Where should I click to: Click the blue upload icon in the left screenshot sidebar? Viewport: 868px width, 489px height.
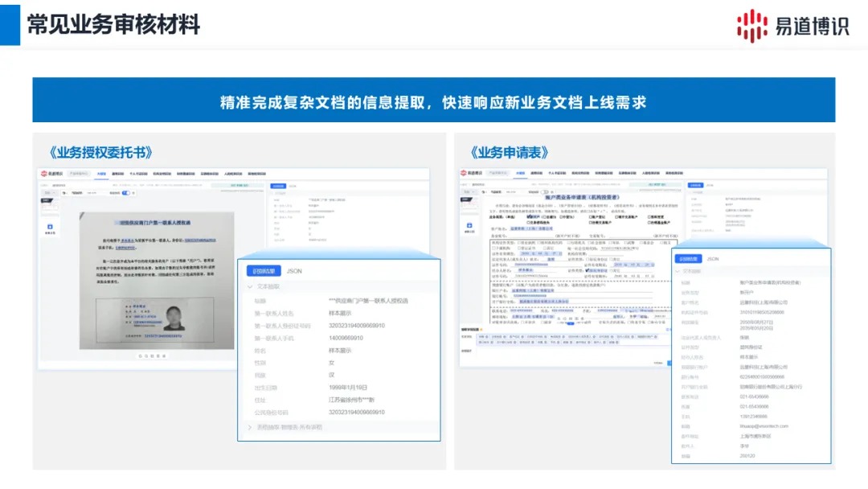tap(51, 228)
